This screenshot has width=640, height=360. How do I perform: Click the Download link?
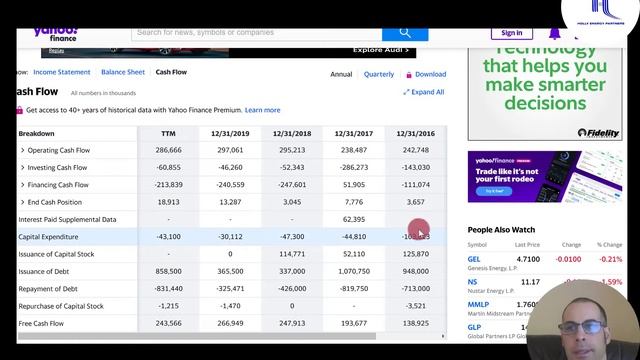click(431, 74)
